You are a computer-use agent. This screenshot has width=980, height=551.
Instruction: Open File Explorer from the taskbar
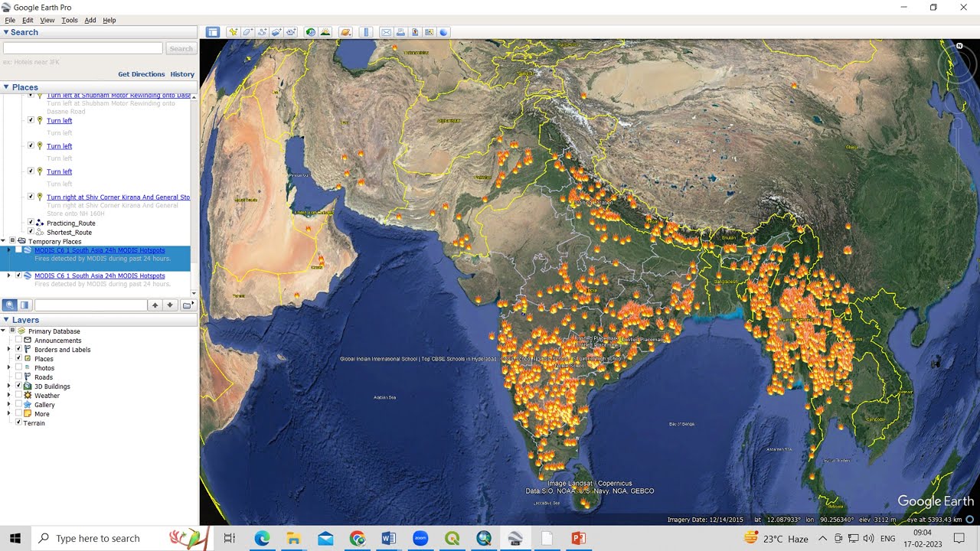click(293, 538)
